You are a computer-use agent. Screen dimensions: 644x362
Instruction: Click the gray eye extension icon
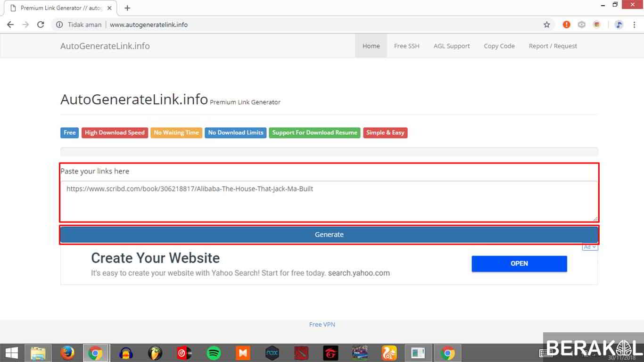tap(582, 25)
